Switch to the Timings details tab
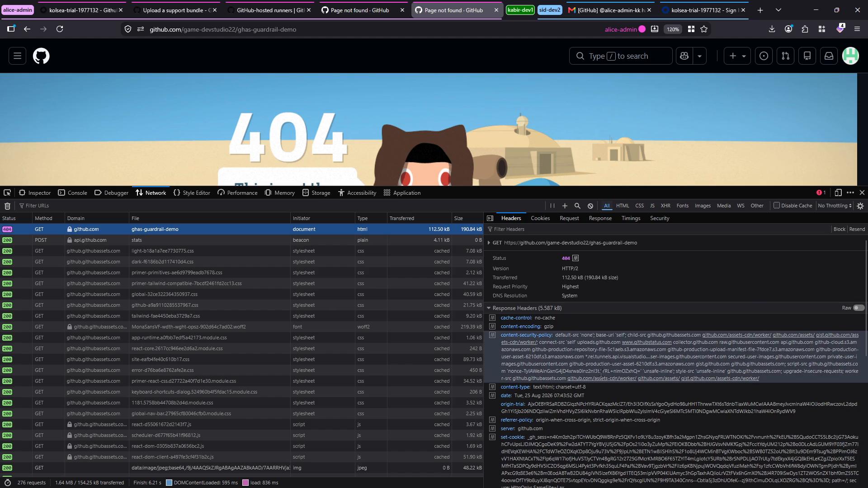Screen dimensions: 868x488 [631, 218]
